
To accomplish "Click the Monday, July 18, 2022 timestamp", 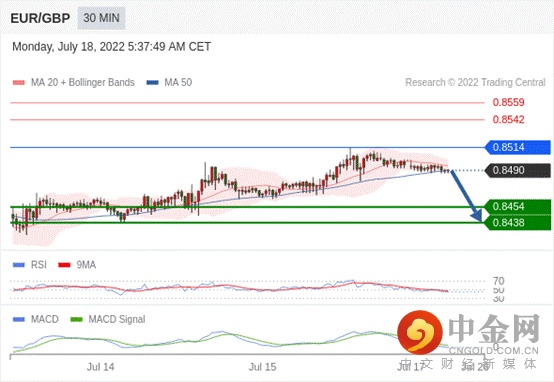I will click(x=112, y=47).
